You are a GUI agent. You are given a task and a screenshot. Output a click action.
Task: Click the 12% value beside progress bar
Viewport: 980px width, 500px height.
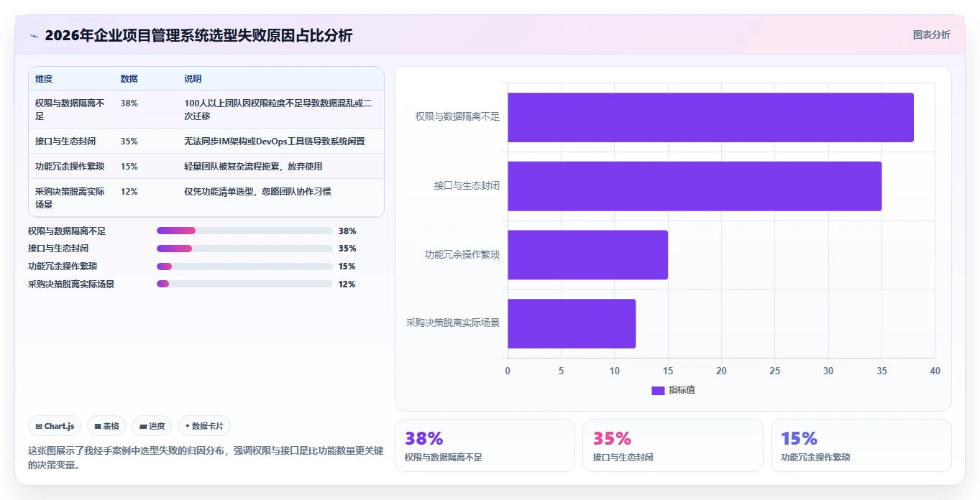point(347,284)
